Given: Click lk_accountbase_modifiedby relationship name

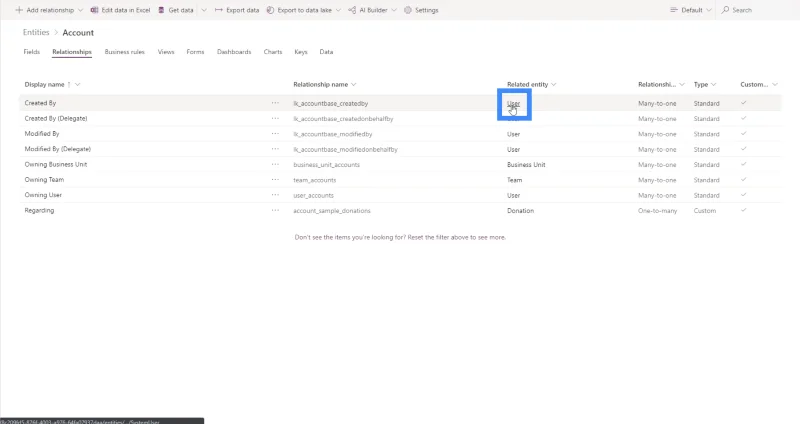Looking at the screenshot, I should pos(333,134).
